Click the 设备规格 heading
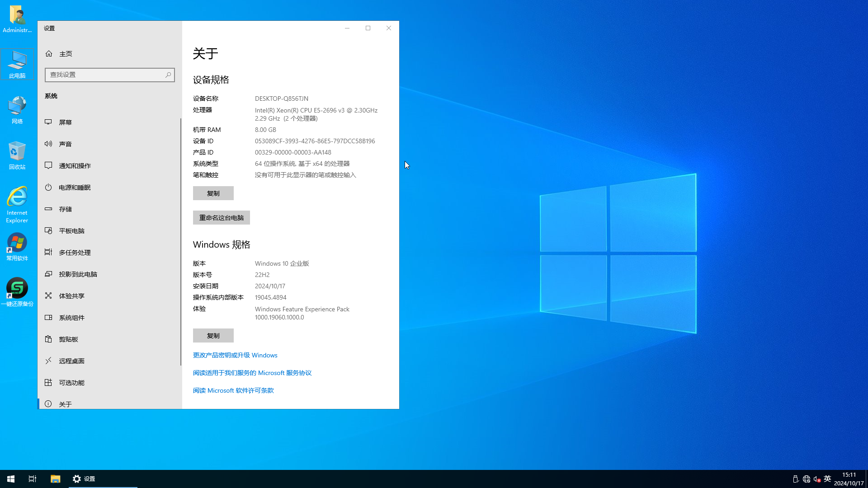 [211, 80]
